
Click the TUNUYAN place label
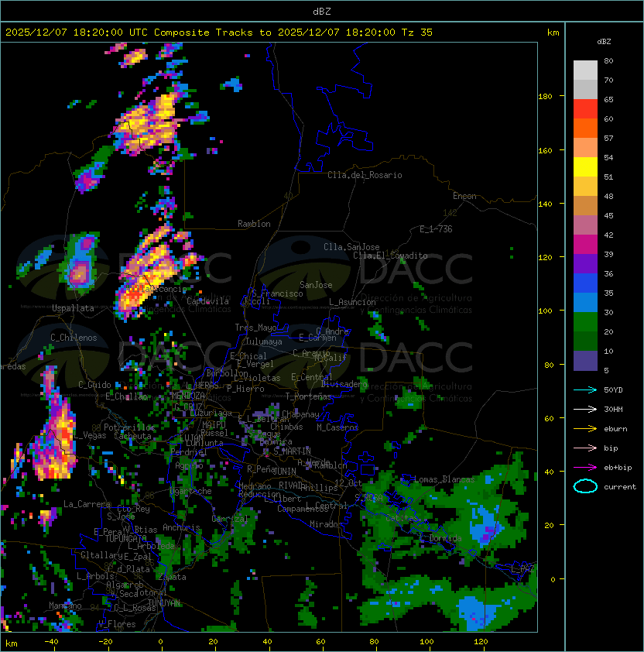(x=164, y=602)
